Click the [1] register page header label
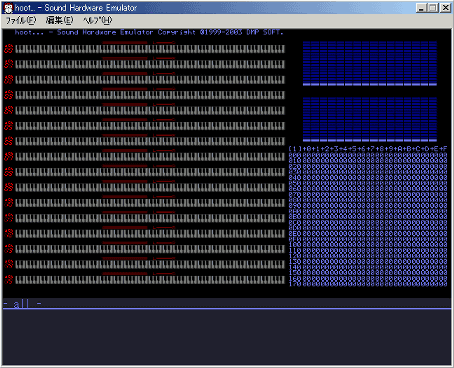454x368 pixels. [295, 149]
